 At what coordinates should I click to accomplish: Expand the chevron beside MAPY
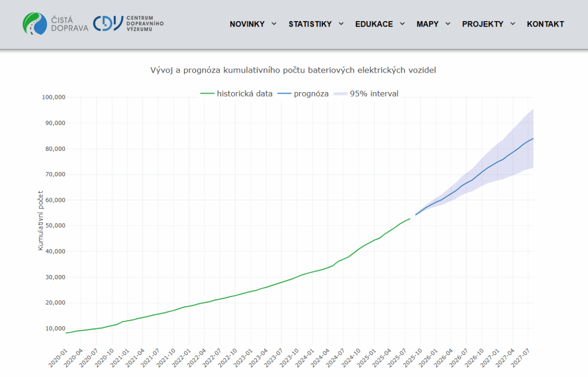coord(448,24)
